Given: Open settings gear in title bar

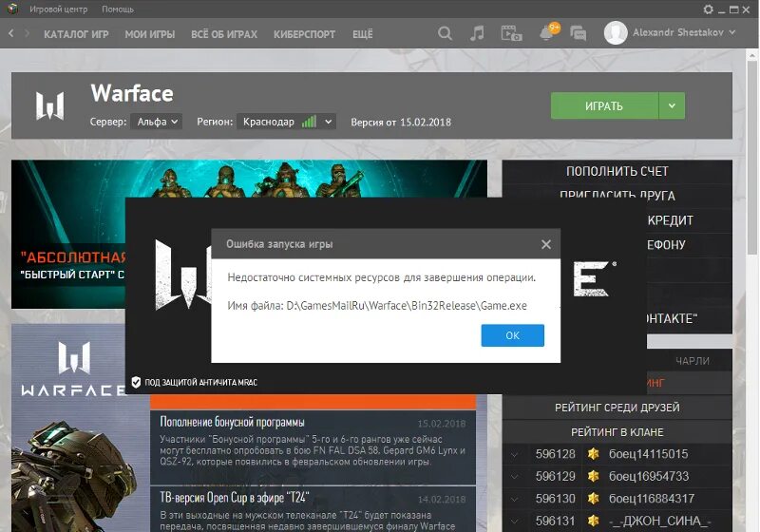Looking at the screenshot, I should pos(708,9).
